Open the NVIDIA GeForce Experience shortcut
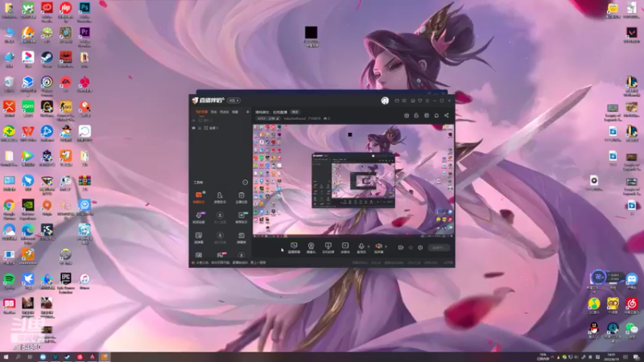644x362 pixels. pos(28,208)
